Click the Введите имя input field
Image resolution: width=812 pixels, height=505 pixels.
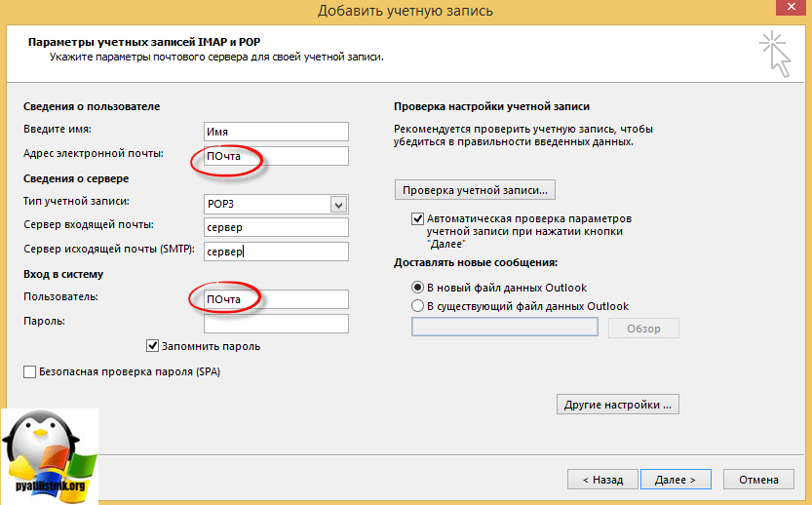pos(275,132)
